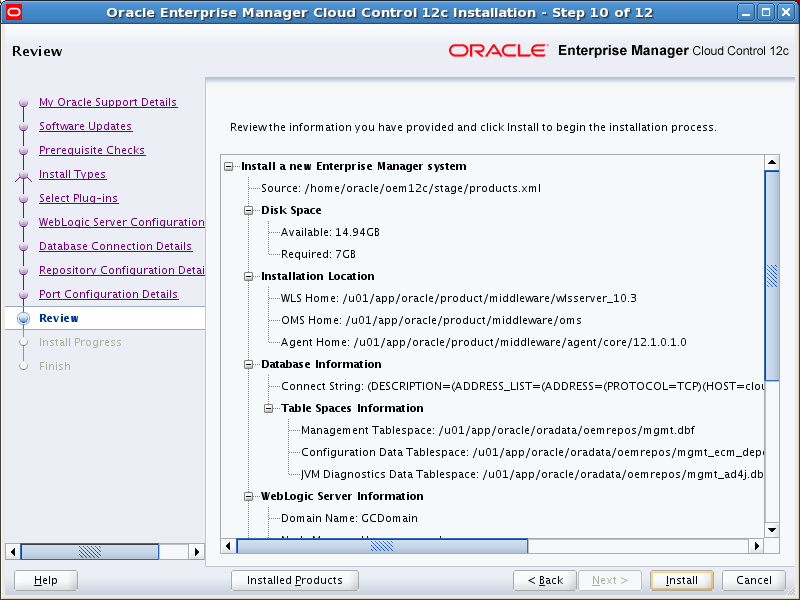Open Database Connection Details step
This screenshot has height=600, width=800.
tap(115, 246)
